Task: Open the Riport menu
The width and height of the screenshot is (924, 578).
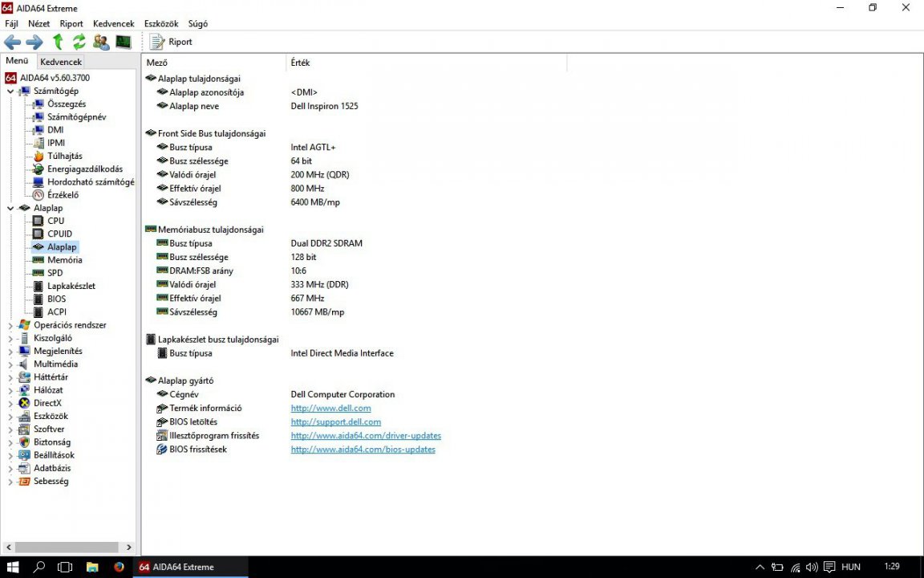Action: [71, 23]
